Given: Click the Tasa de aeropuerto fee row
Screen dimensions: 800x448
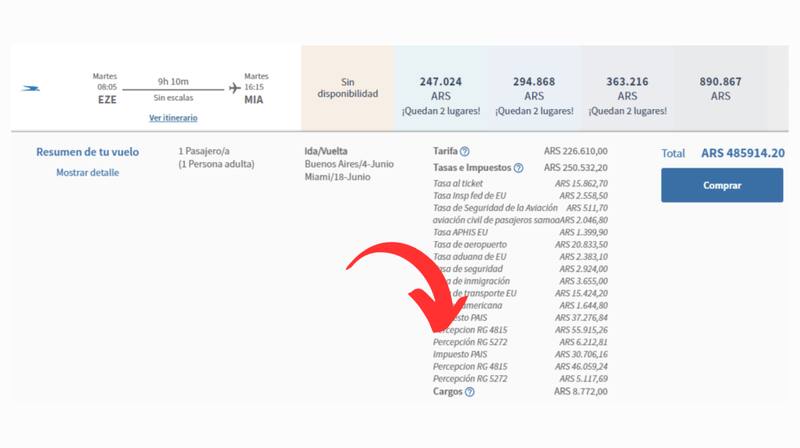Looking at the screenshot, I should 520,244.
